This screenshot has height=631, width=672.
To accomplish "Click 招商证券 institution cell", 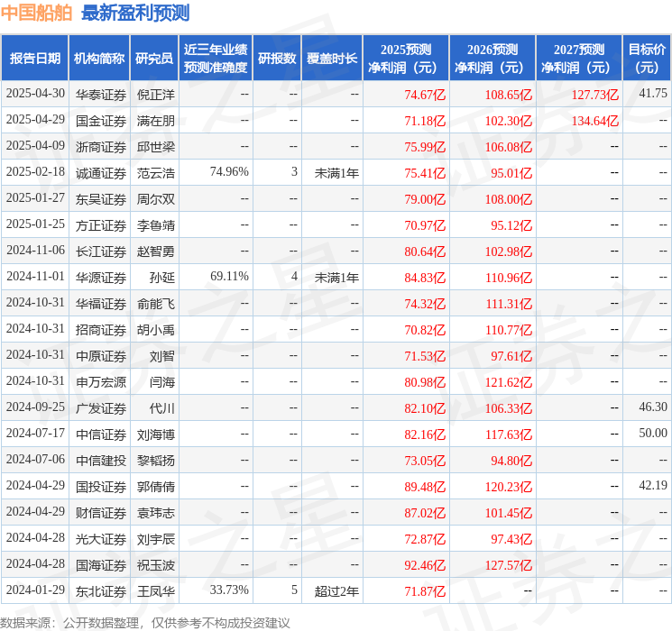I will 101,330.
